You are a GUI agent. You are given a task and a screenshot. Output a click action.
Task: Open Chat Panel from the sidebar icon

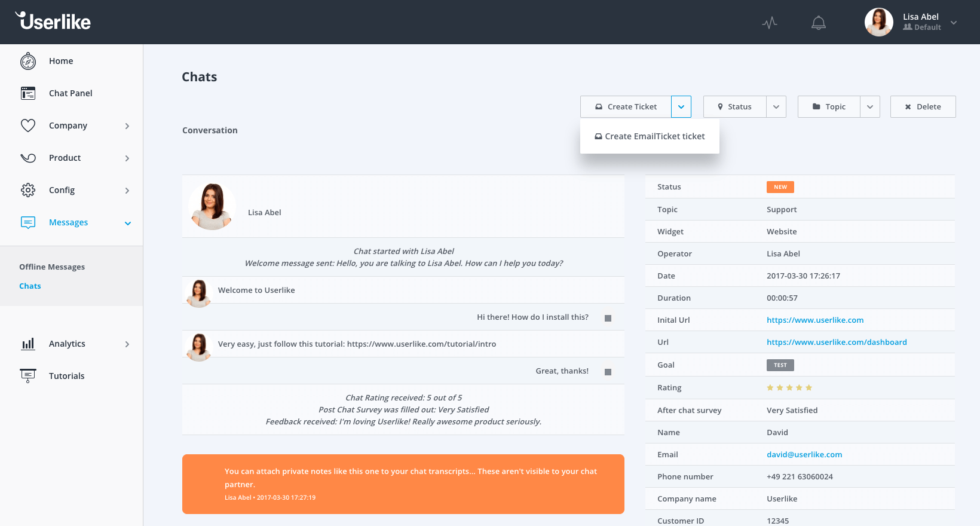[x=28, y=93]
